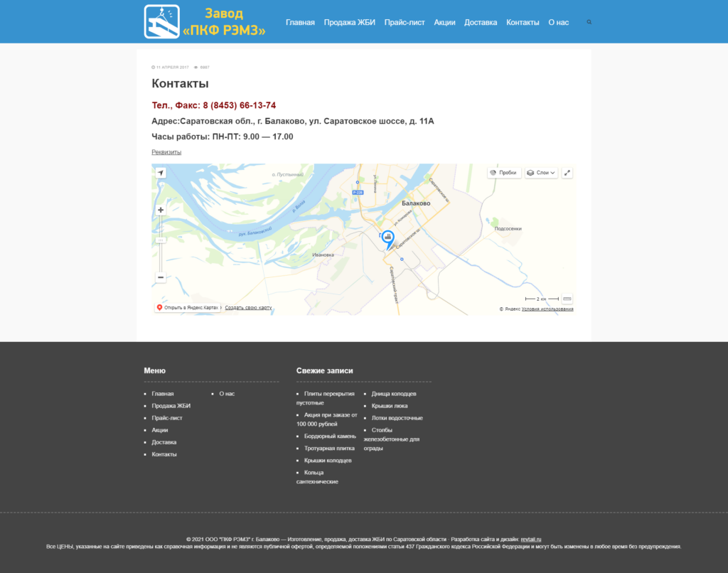Click the ruler measurement tool on map
Image resolution: width=728 pixels, height=573 pixels.
click(567, 299)
